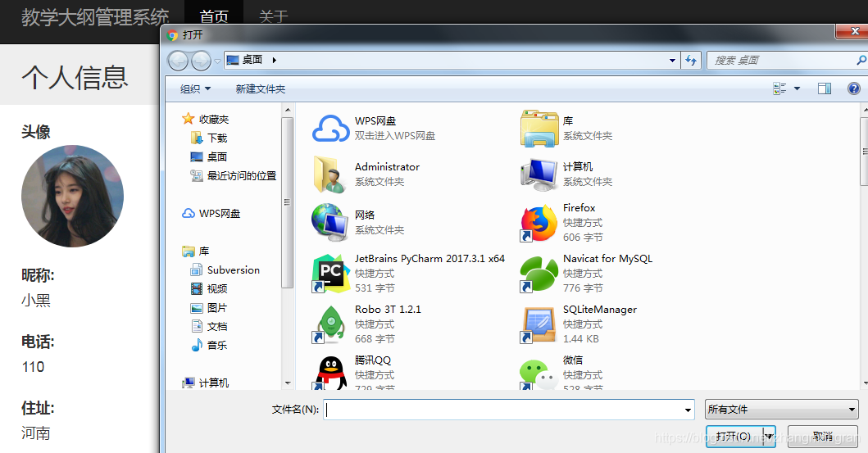
Task: Open the recent pages dropdown arrow
Action: coord(217,61)
